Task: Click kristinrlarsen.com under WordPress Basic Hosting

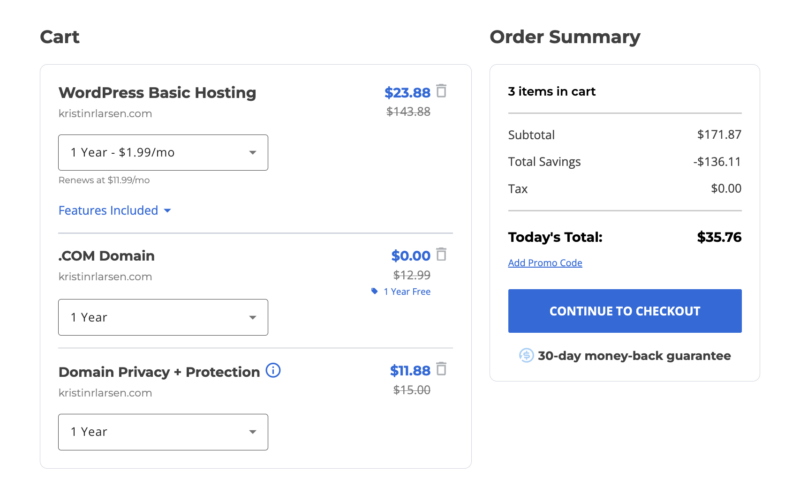Action: click(x=105, y=113)
